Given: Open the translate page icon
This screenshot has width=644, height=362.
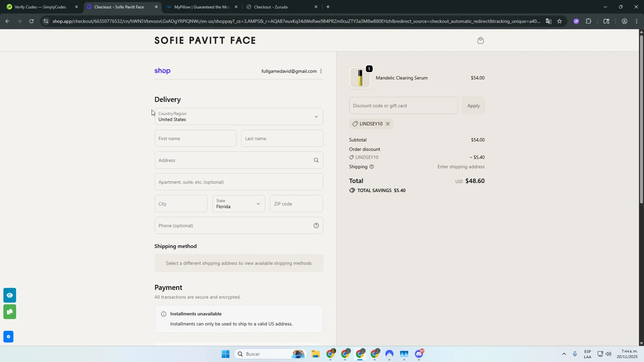Looking at the screenshot, I should 549,21.
